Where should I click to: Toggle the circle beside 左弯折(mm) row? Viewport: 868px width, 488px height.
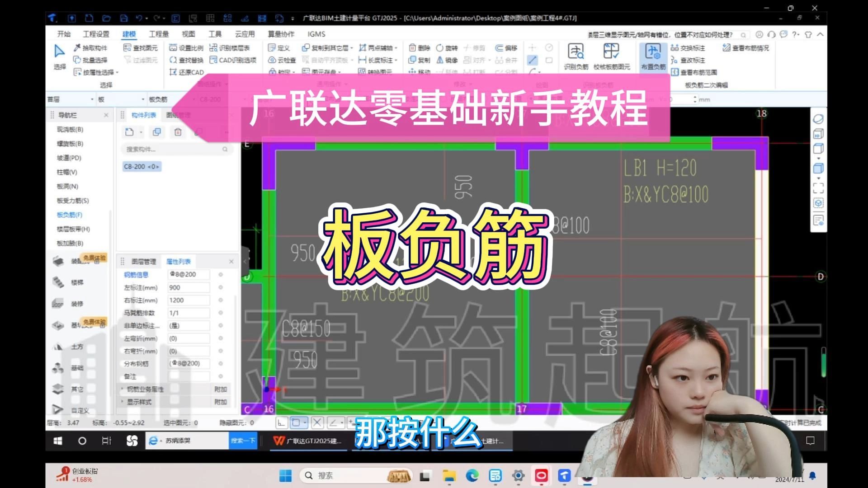tap(221, 338)
